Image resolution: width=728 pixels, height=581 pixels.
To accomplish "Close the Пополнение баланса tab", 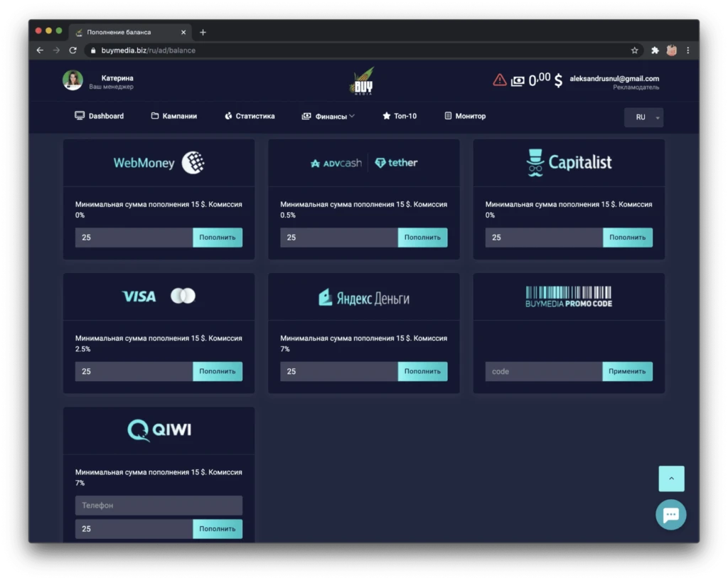I will coord(183,32).
